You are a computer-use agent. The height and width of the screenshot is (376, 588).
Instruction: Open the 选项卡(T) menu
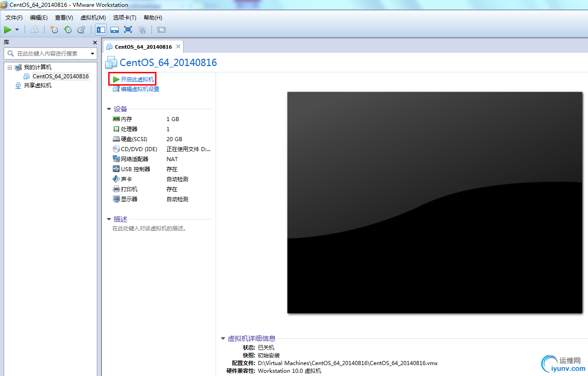point(125,18)
